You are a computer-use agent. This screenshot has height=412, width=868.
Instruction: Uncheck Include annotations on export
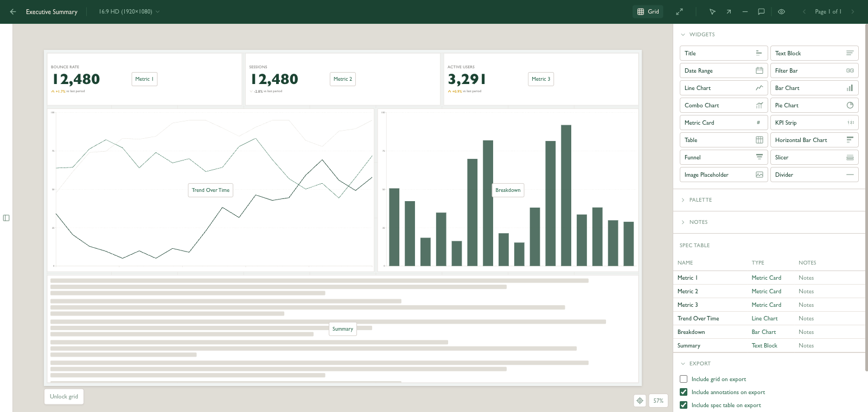(x=684, y=392)
